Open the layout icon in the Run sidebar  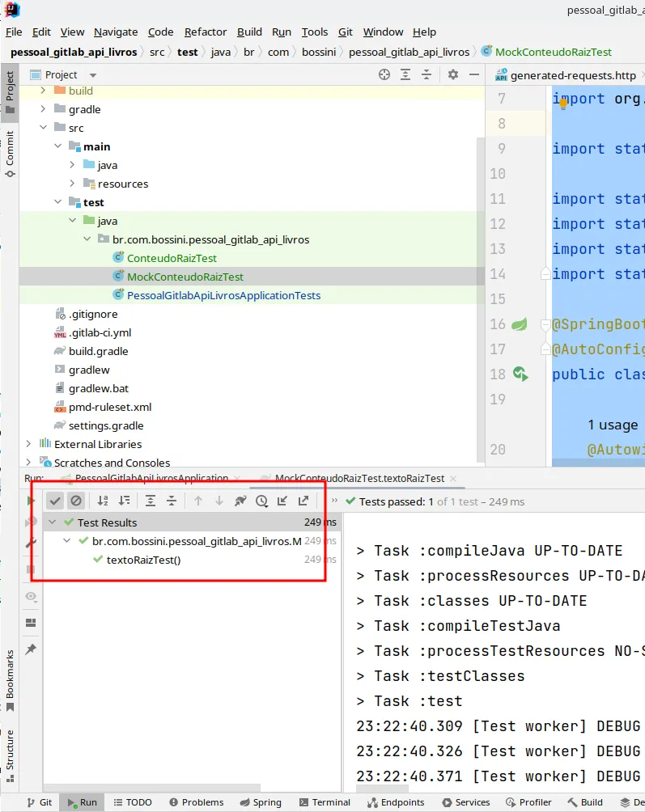click(31, 623)
